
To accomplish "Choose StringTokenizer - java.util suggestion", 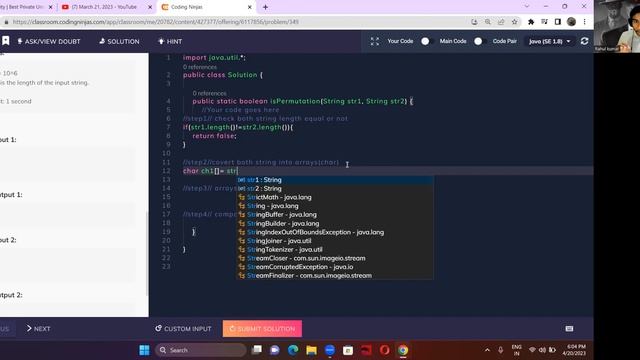I will coord(335,249).
